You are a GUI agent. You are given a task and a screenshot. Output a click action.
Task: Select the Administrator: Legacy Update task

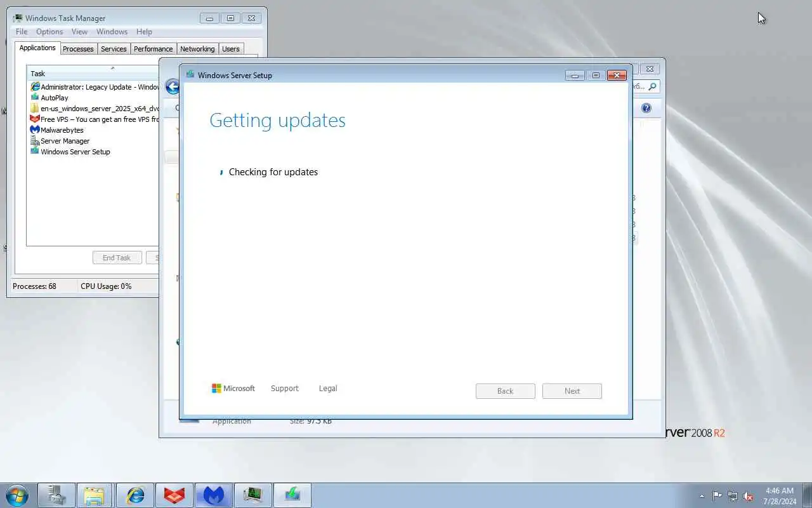pos(93,87)
